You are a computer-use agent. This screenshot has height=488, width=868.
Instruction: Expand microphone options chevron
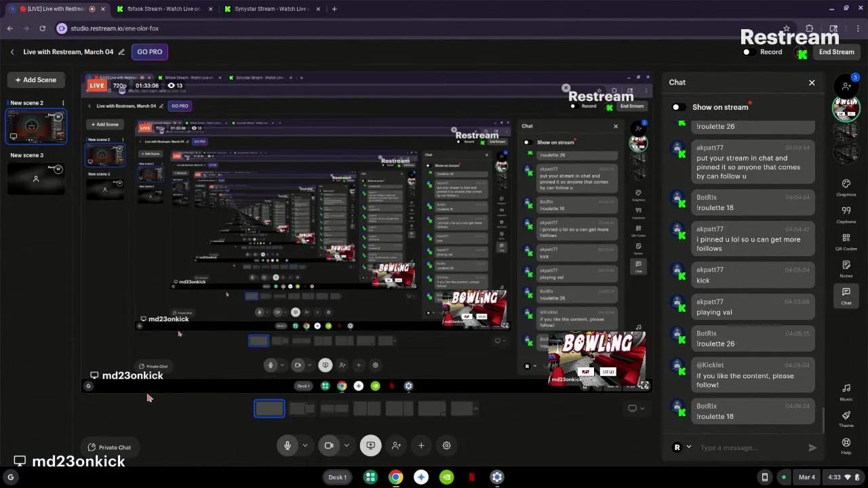[x=305, y=446]
